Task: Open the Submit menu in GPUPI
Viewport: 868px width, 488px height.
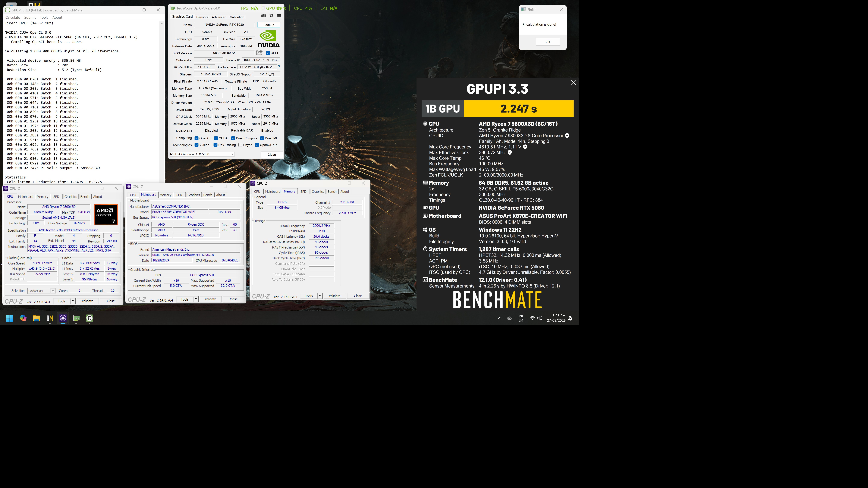Action: point(30,17)
